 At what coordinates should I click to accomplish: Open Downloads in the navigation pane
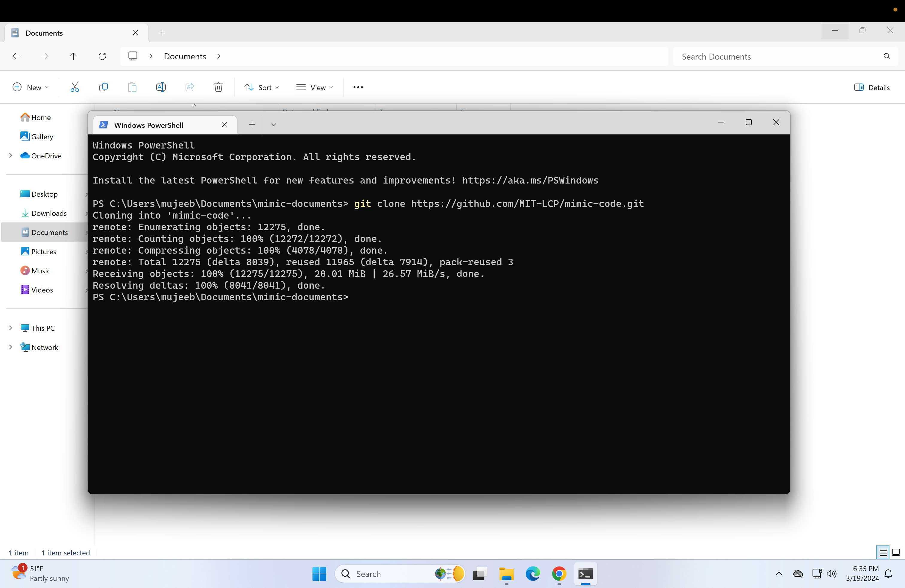coord(49,213)
